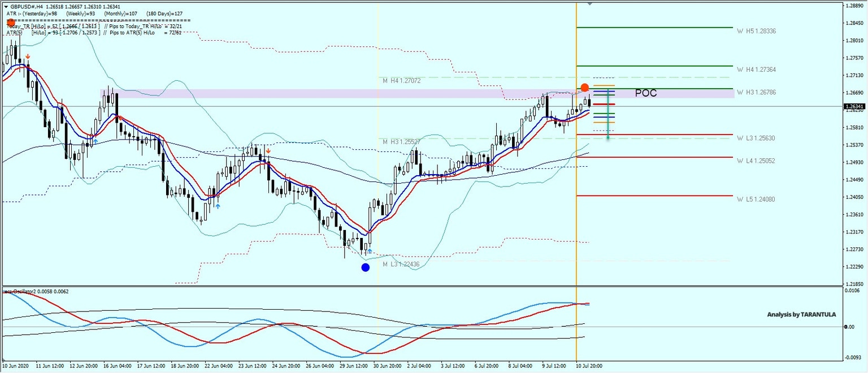The height and width of the screenshot is (373, 868).
Task: Select the orange dot marker on the latest candle
Action: [x=585, y=88]
